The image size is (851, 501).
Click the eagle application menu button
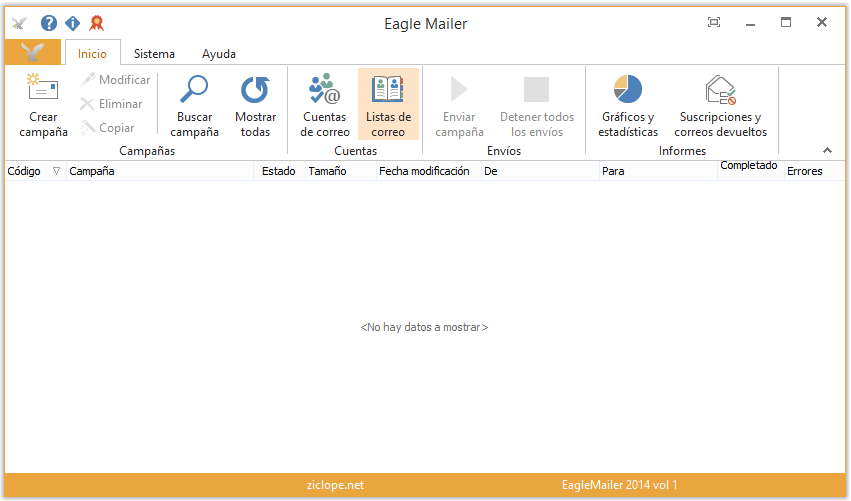tap(33, 52)
